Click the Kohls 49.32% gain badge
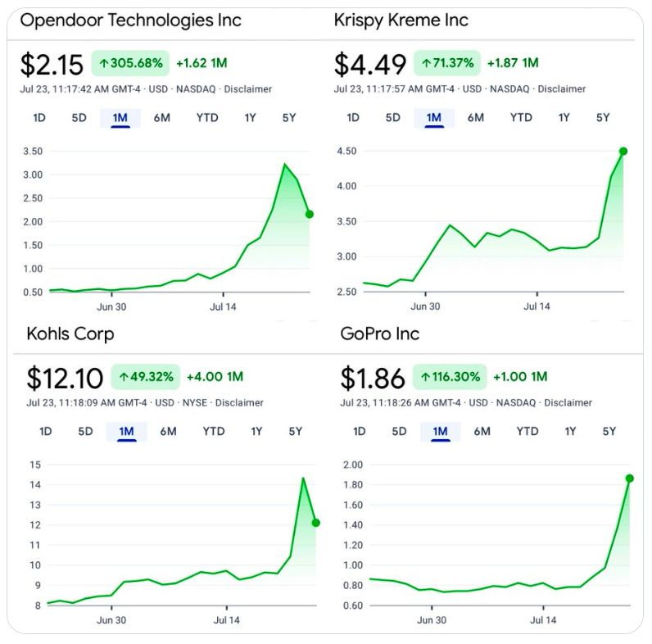The width and height of the screenshot is (652, 644). click(146, 377)
